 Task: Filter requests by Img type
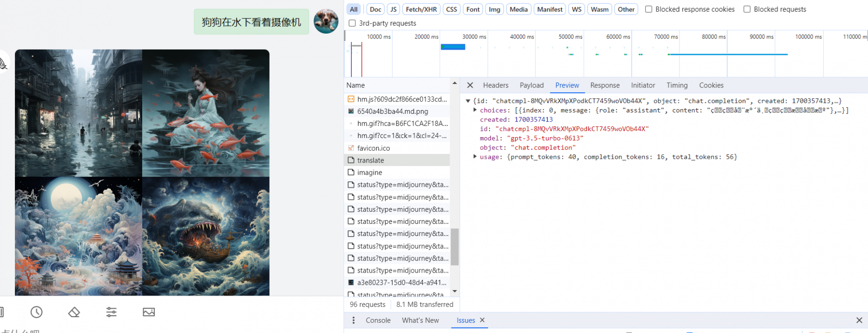495,9
